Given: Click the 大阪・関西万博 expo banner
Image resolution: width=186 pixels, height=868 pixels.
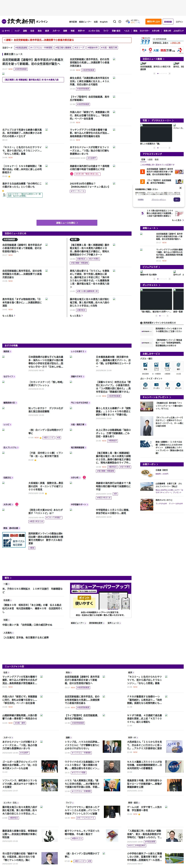Looking at the screenshot, I should pyautogui.click(x=162, y=50).
